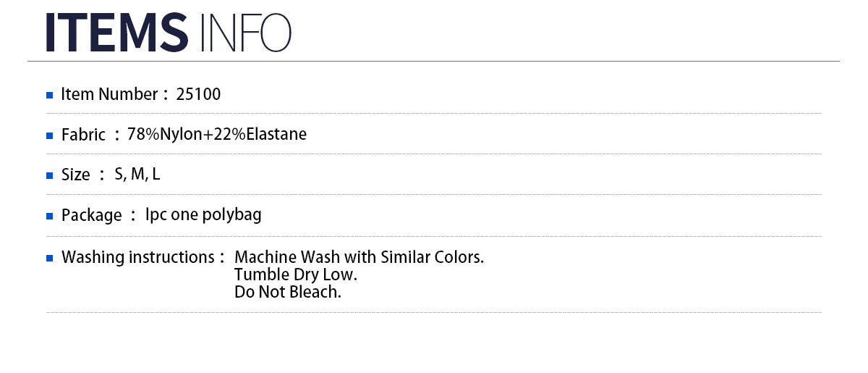Click the thin INFO word in header
Screen dimensions: 868x373
244,32
